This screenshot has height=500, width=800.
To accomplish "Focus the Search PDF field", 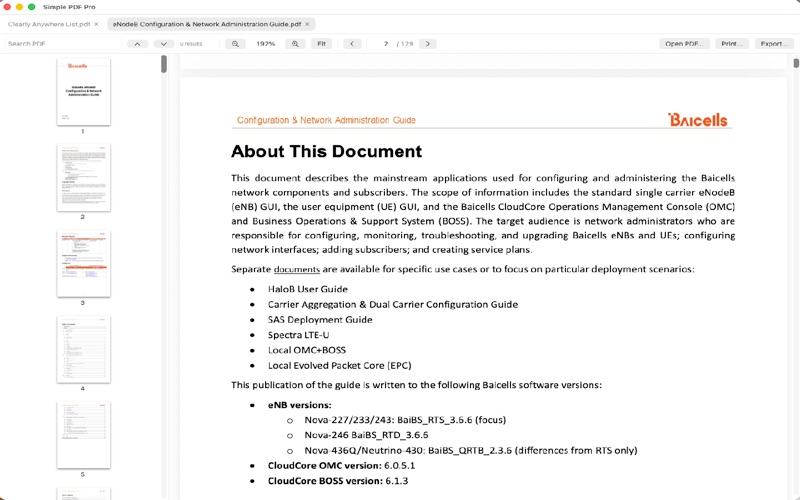I will point(63,44).
